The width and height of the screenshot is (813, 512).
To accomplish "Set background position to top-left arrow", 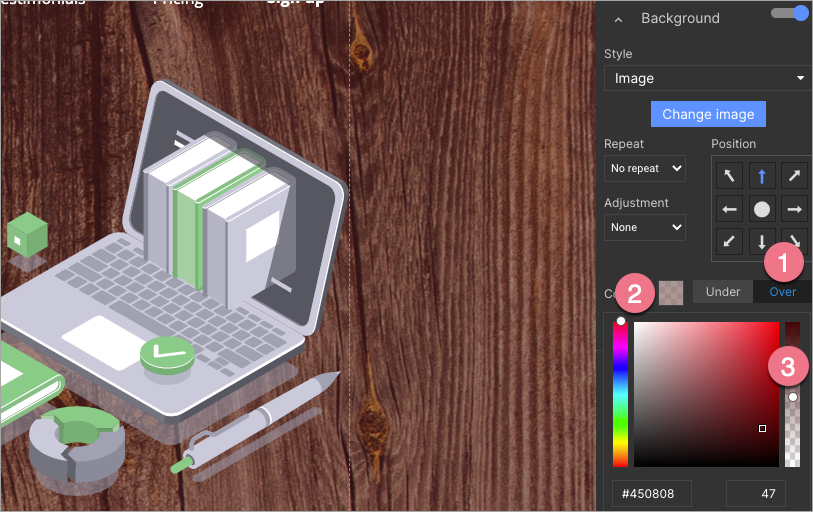I will pos(729,176).
